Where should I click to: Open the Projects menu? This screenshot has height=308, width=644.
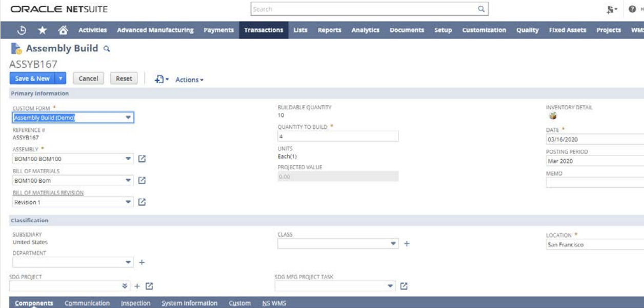pos(609,30)
